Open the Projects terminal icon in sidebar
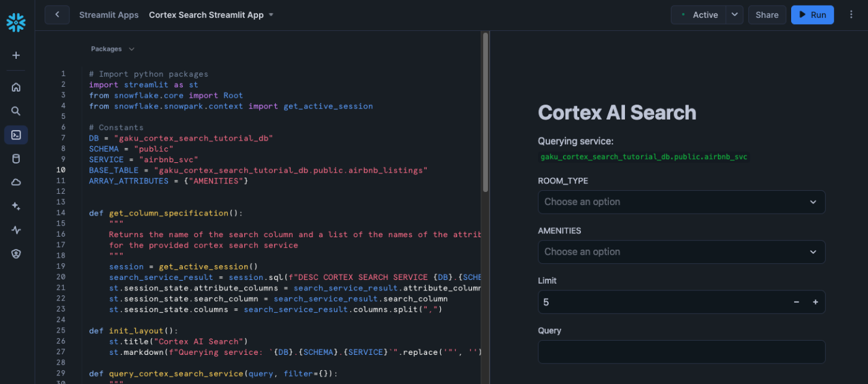Viewport: 868px width, 384px height. [16, 135]
